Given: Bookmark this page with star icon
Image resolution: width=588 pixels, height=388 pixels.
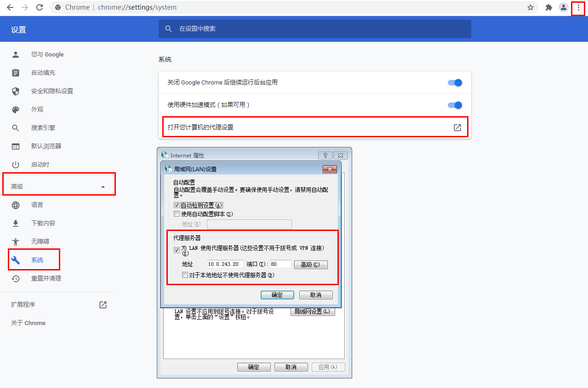Looking at the screenshot, I should click(x=531, y=7).
